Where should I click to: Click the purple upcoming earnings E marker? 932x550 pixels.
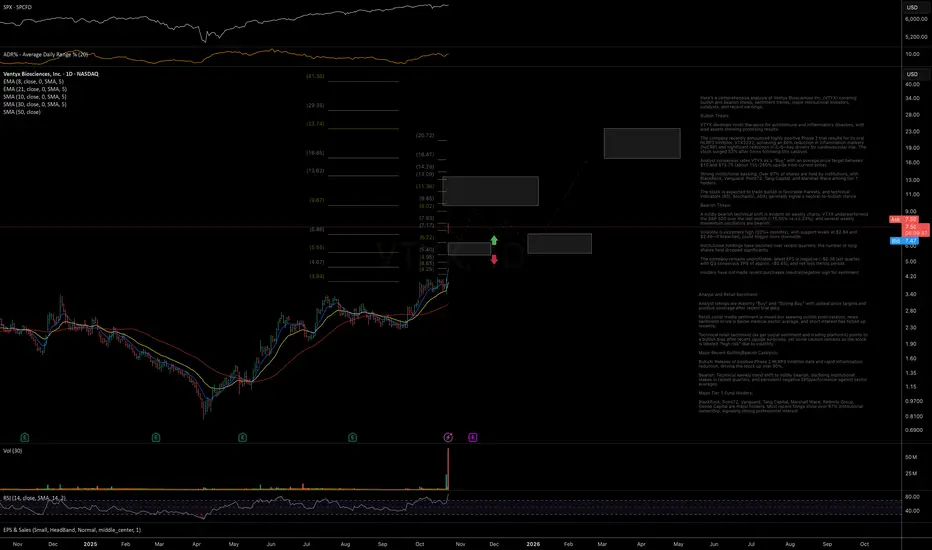pos(473,438)
